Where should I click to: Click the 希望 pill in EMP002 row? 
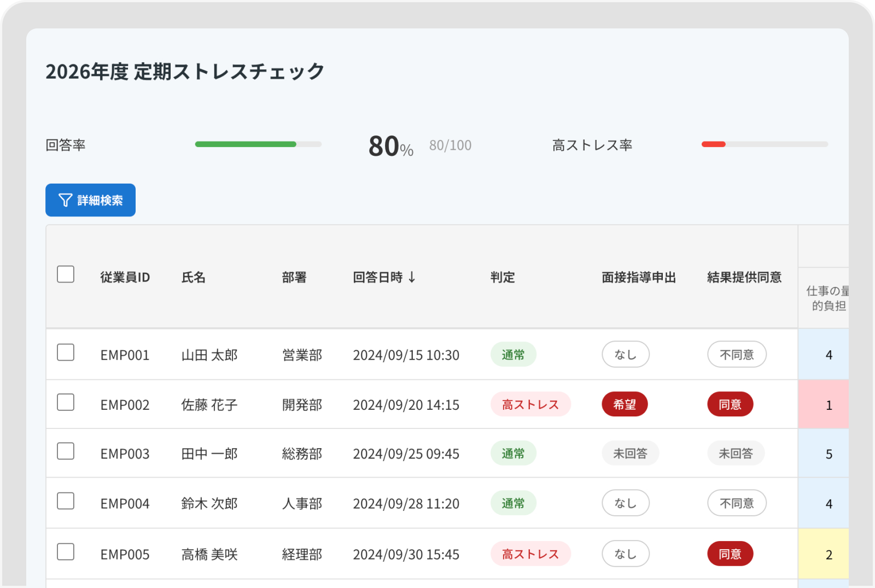625,404
